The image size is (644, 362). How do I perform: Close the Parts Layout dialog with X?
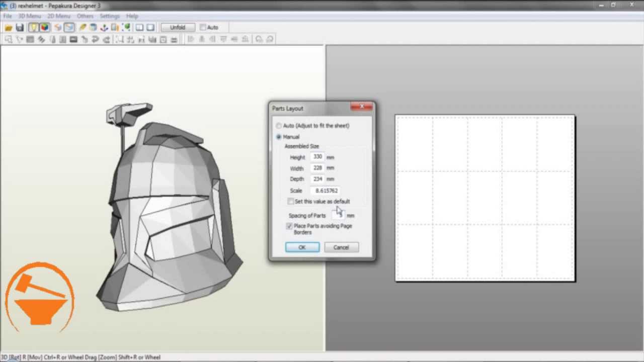point(362,107)
